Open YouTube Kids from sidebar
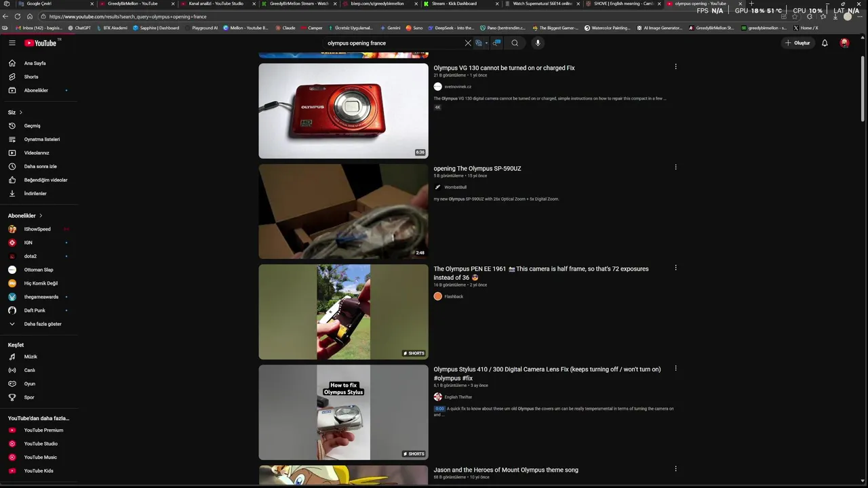The height and width of the screenshot is (488, 868). click(39, 470)
